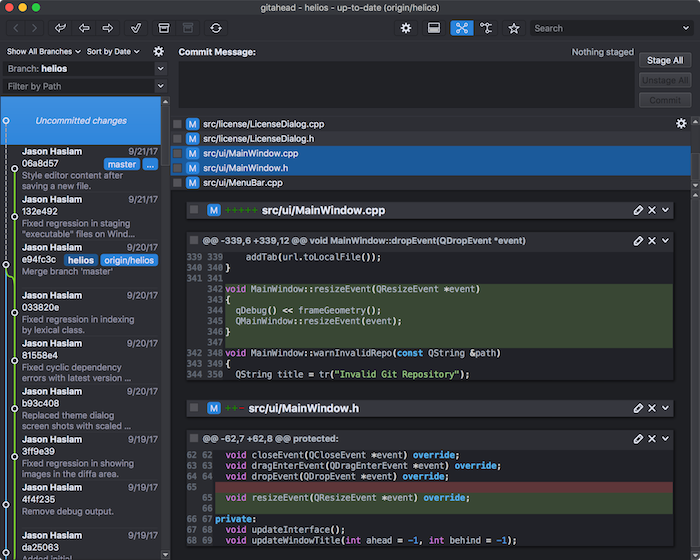Screen dimensions: 700x560
Task: Select commit 06a8d57 in history
Action: (81, 169)
